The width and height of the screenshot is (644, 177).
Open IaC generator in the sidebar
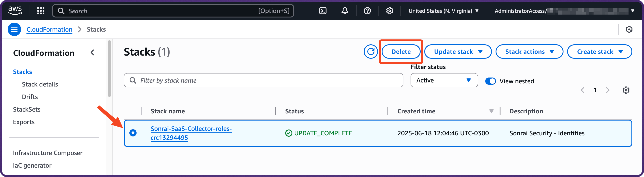32,166
